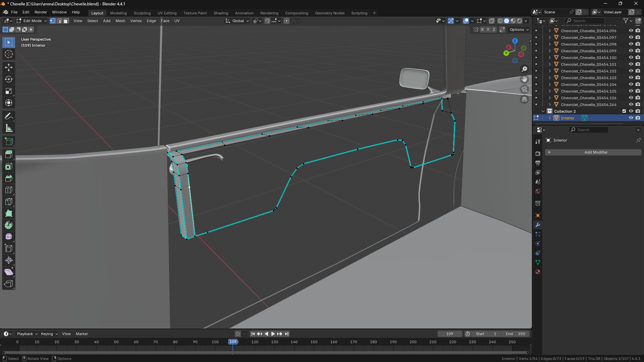Open the Keying dropdown
The height and width of the screenshot is (362, 644).
[49, 334]
